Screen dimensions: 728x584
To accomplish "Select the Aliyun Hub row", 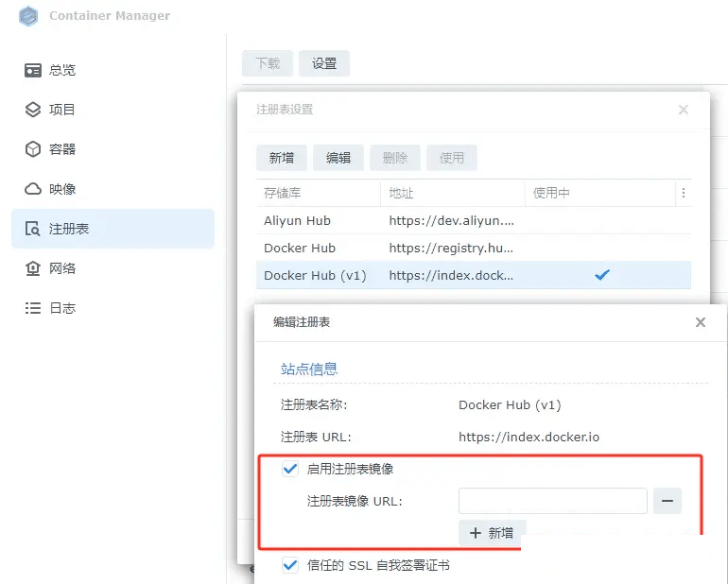I will pos(474,220).
